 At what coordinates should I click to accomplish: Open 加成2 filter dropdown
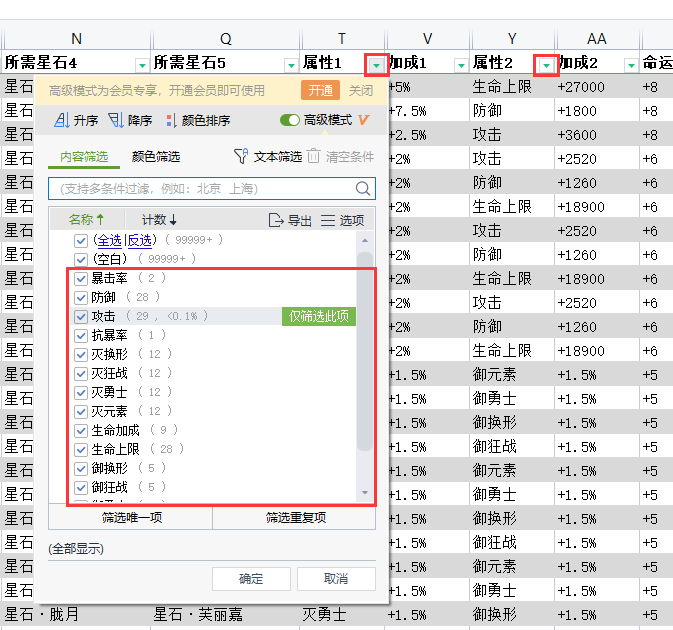tap(631, 65)
